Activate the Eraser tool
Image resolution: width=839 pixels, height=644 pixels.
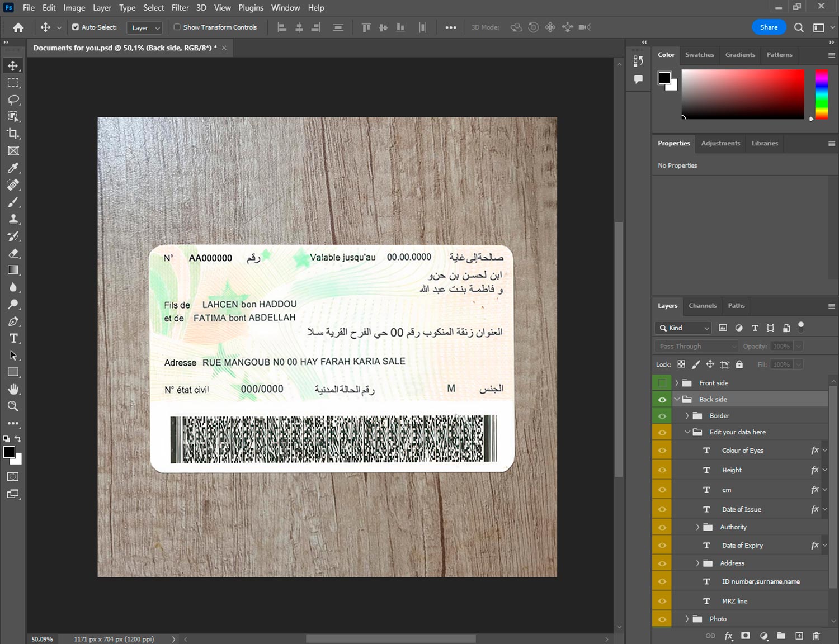13,253
